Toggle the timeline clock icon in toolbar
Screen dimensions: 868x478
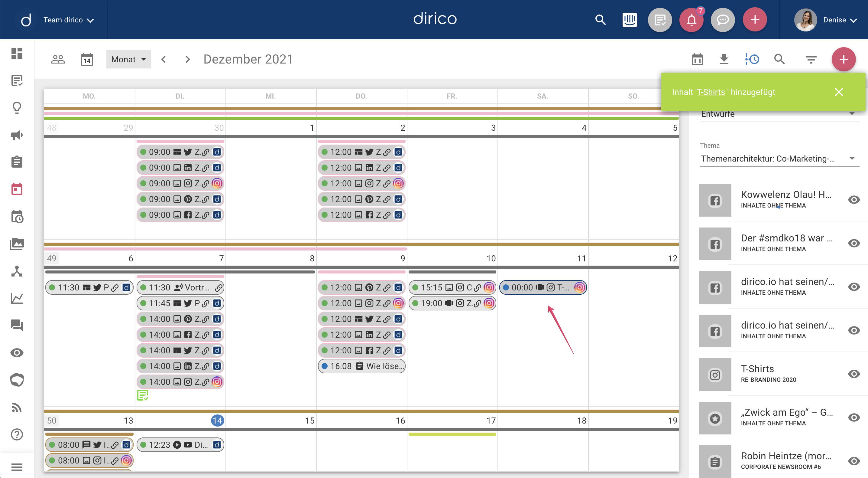pyautogui.click(x=752, y=59)
